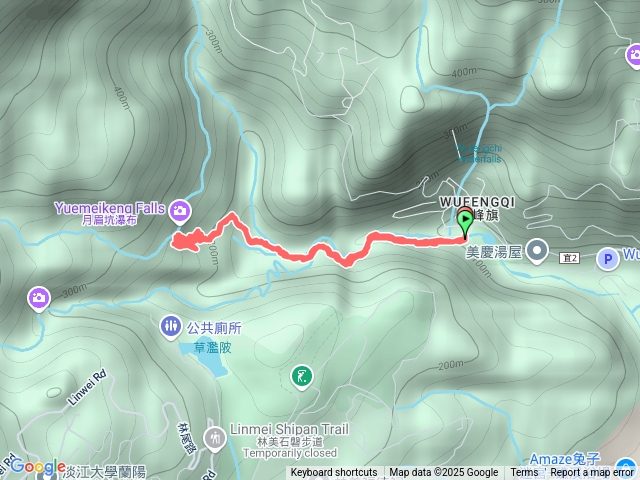Click the Yuemeikeng Falls camera pin
The width and height of the screenshot is (640, 480).
[x=180, y=211]
